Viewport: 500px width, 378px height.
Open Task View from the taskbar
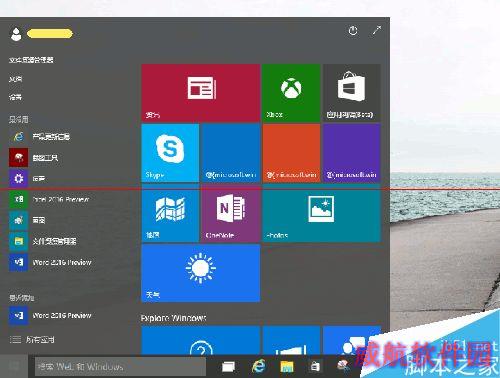(229, 367)
